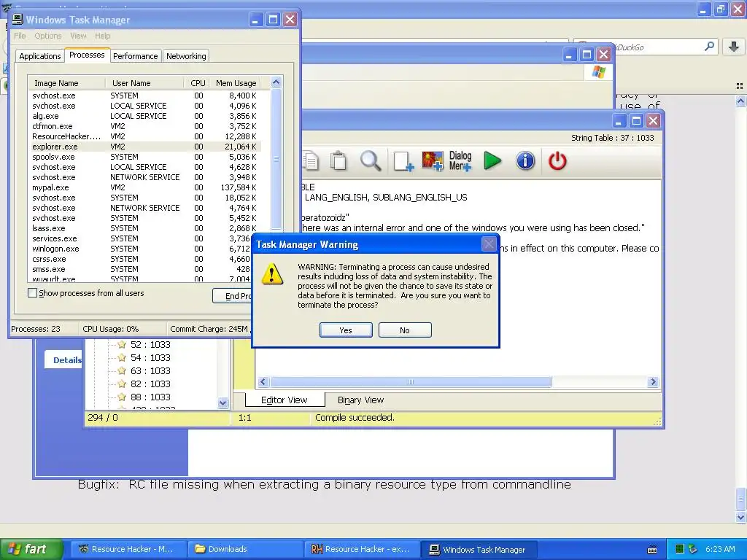Click the resource tree scroll down arrow
Screen dimensions: 747x560
(x=222, y=402)
